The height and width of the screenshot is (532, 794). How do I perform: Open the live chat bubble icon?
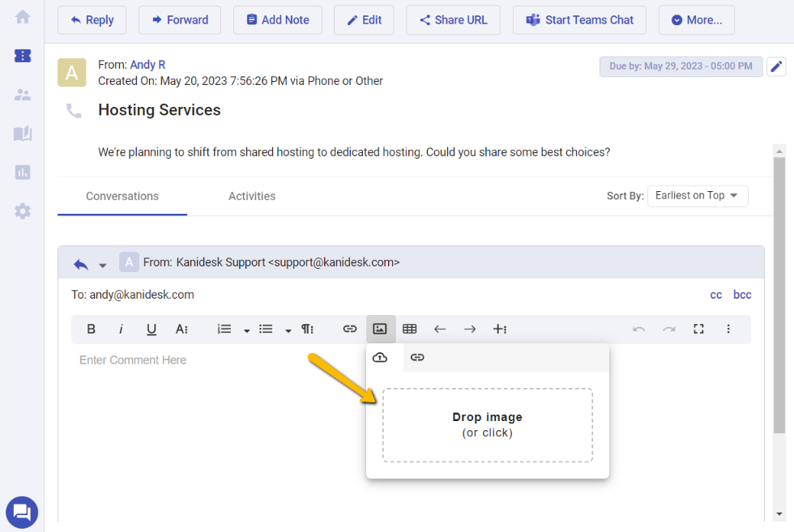pyautogui.click(x=22, y=513)
